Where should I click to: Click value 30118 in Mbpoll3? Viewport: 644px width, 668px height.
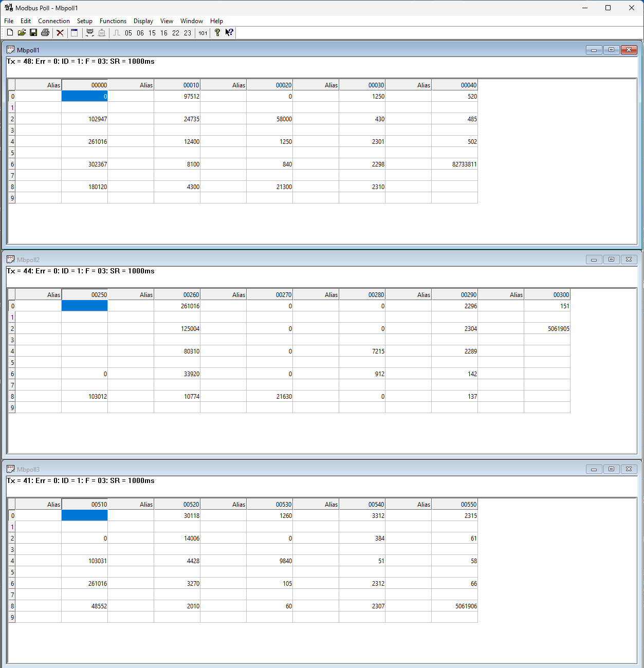[x=192, y=516]
